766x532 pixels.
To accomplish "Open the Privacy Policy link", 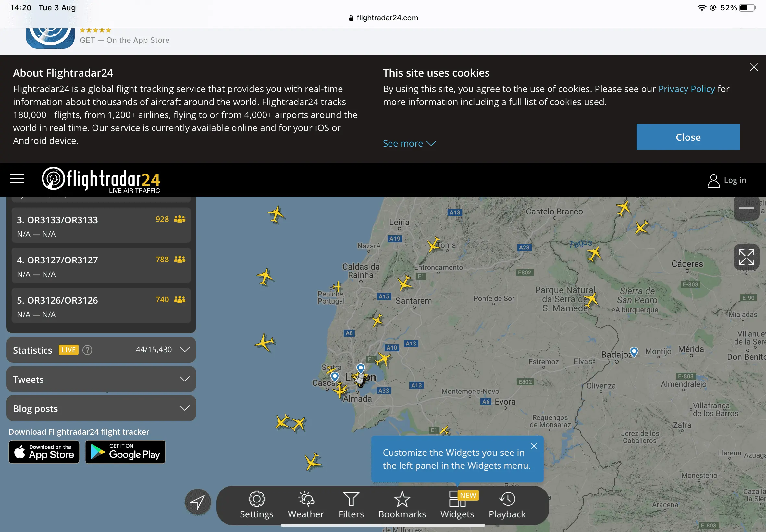I will (x=686, y=89).
